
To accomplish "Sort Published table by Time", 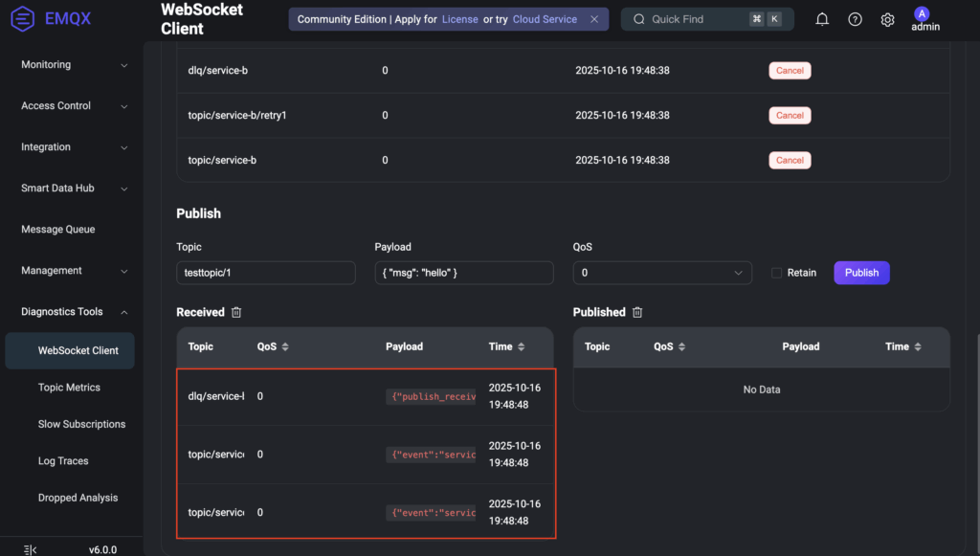I will pyautogui.click(x=917, y=346).
